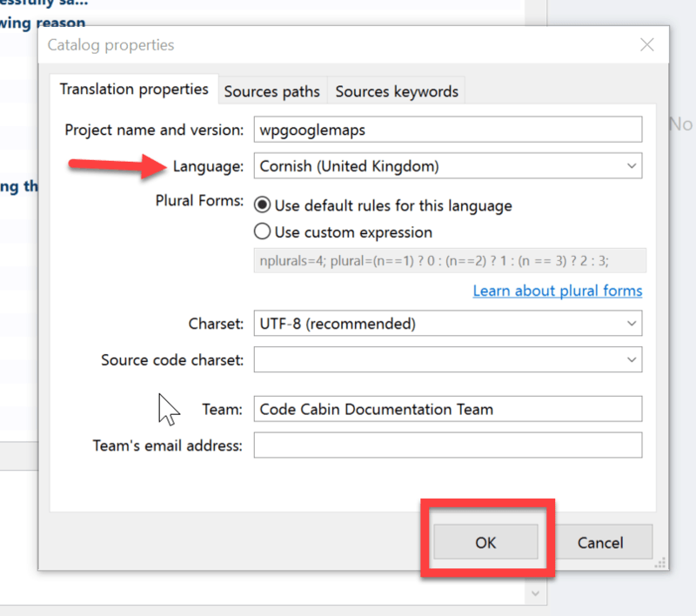Click Team's email address field

[447, 445]
